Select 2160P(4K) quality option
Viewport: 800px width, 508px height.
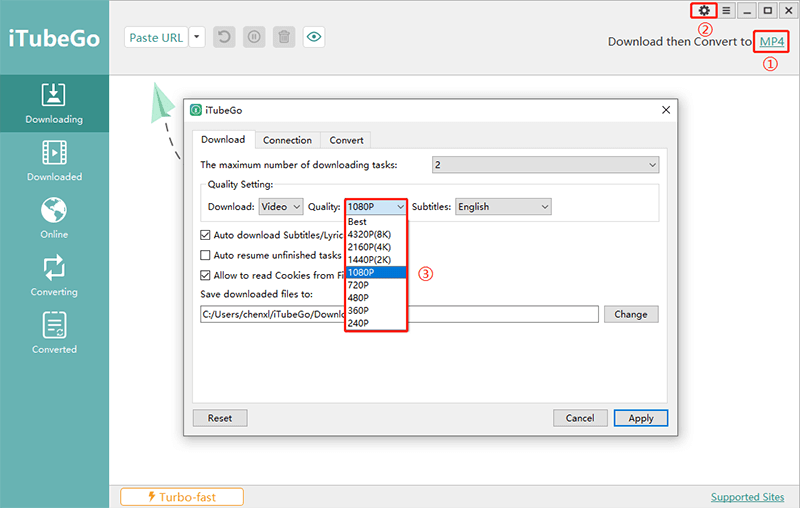pos(376,247)
